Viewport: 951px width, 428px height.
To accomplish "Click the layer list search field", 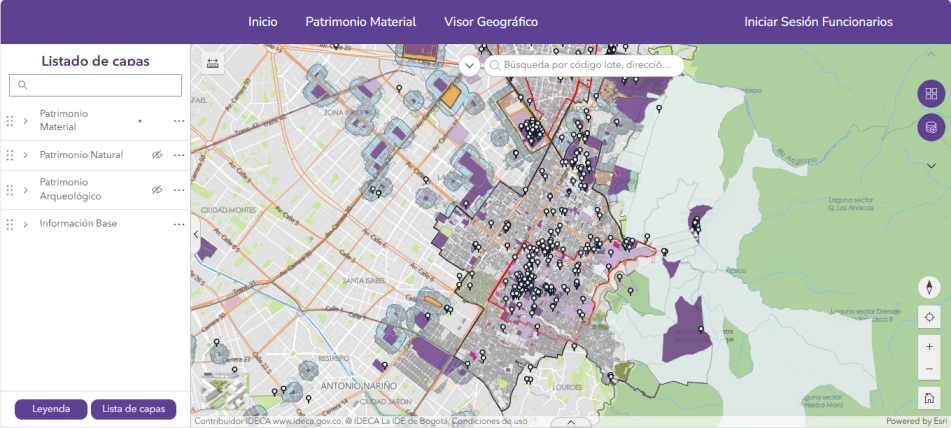I will pos(96,85).
